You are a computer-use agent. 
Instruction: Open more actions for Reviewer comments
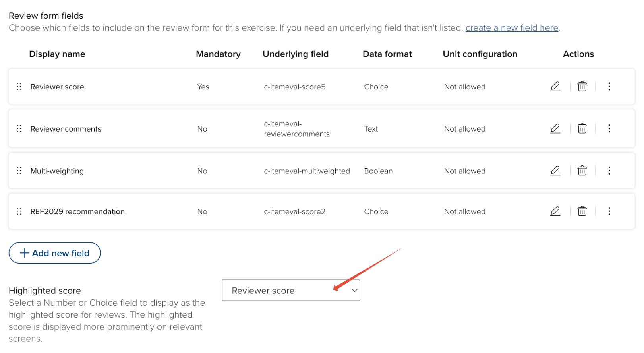[x=609, y=128]
